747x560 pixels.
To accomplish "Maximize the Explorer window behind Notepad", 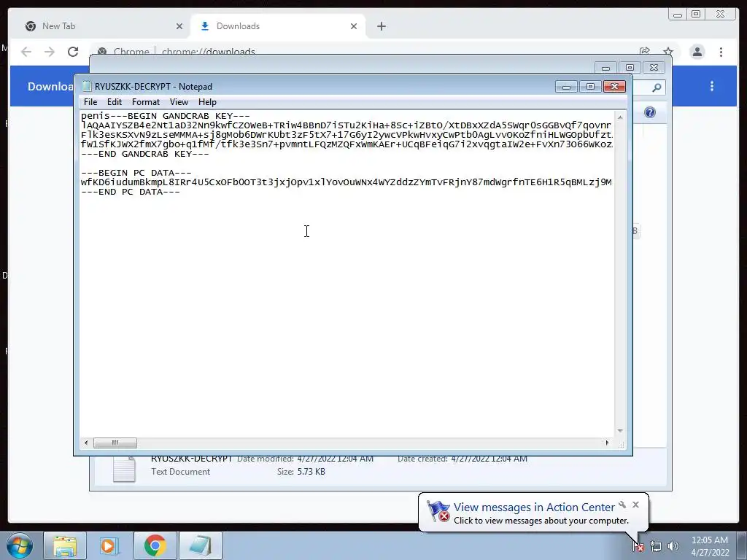I will click(x=630, y=68).
